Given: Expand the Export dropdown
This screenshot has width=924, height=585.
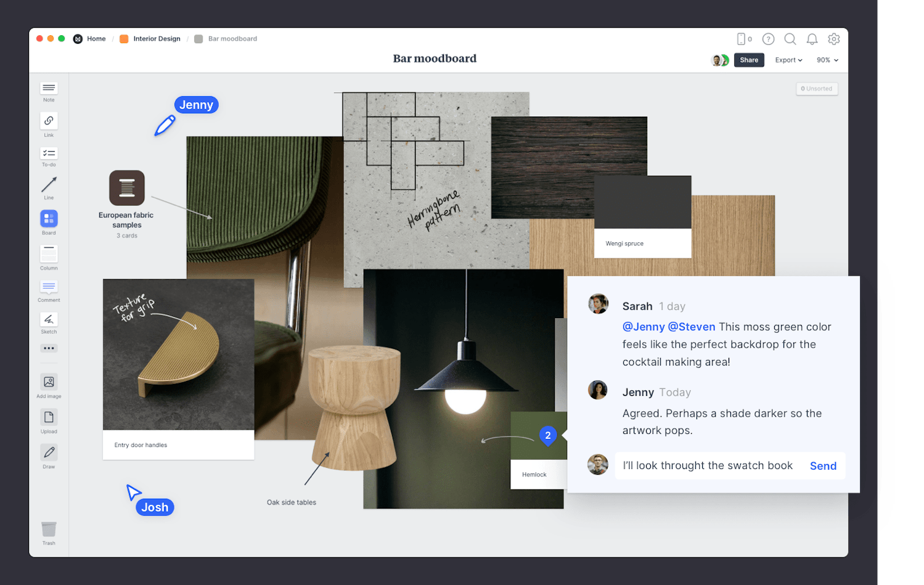Looking at the screenshot, I should coord(788,60).
